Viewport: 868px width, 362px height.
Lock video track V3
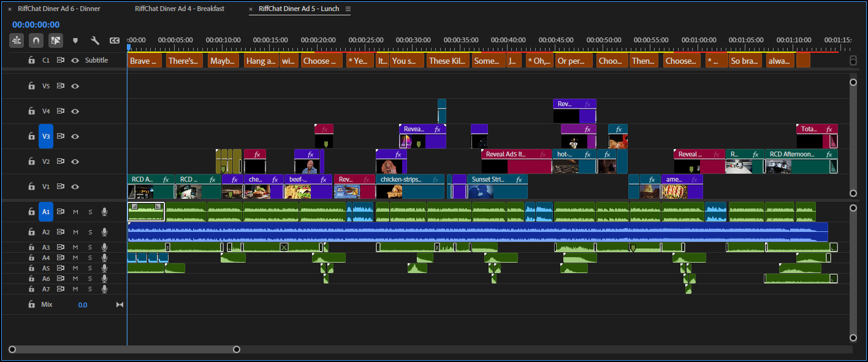(x=31, y=136)
